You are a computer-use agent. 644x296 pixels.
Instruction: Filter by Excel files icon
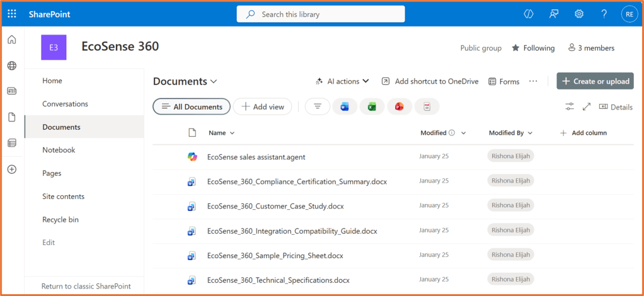tap(372, 106)
